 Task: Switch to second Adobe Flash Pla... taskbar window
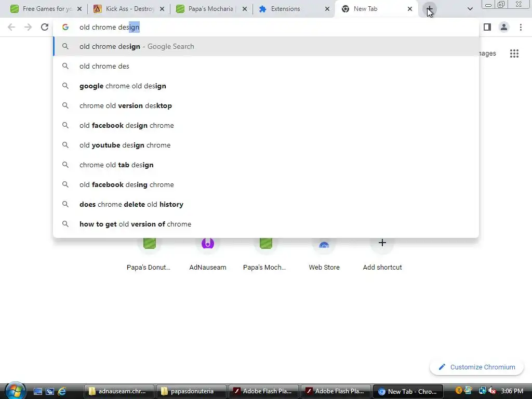tap(336, 391)
